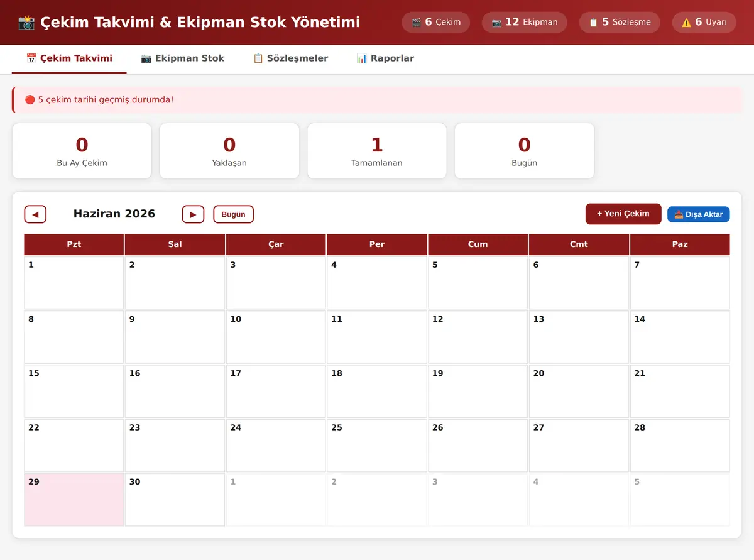Image resolution: width=754 pixels, height=560 pixels.
Task: Select calendar day 3
Action: (x=276, y=283)
